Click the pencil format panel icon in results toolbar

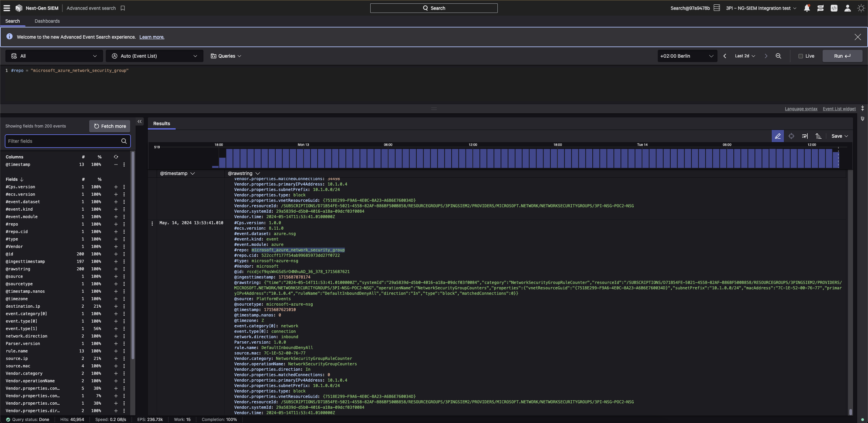[x=777, y=136]
